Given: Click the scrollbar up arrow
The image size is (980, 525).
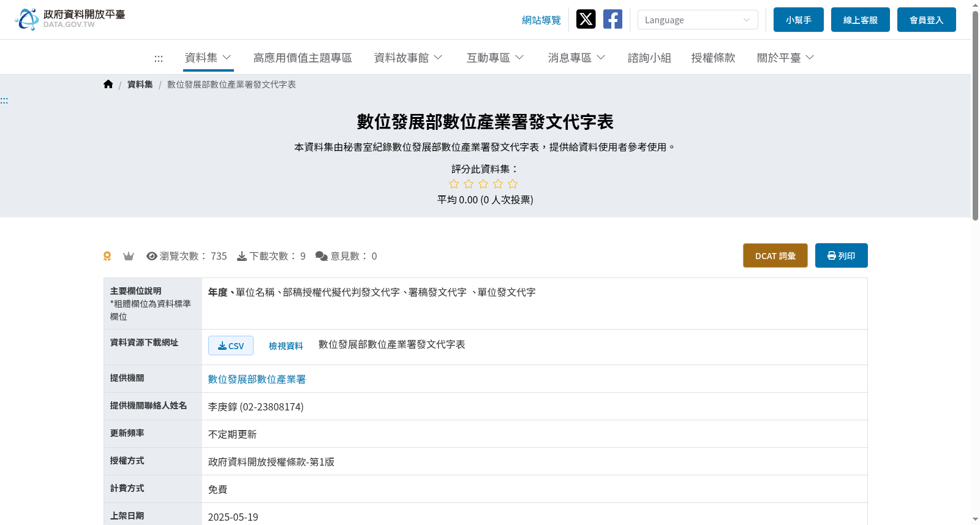Looking at the screenshot, I should point(975,5).
